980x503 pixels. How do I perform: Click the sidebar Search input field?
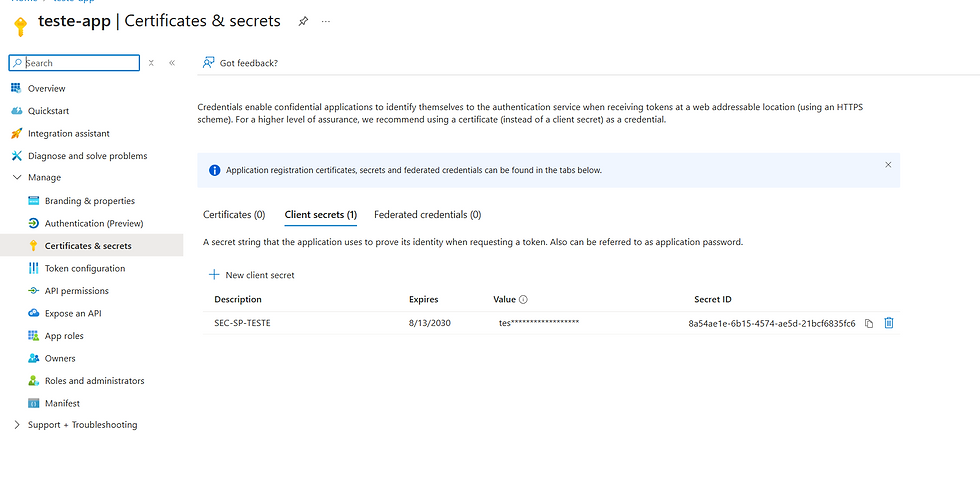tap(74, 63)
